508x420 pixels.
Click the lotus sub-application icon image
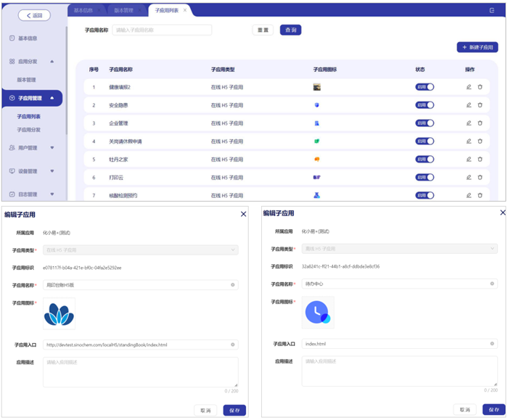pos(59,313)
